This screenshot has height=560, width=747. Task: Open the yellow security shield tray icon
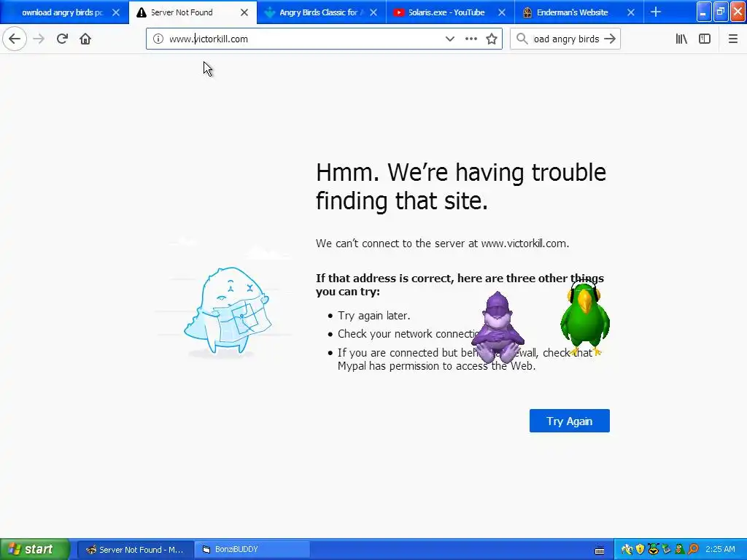click(x=640, y=550)
